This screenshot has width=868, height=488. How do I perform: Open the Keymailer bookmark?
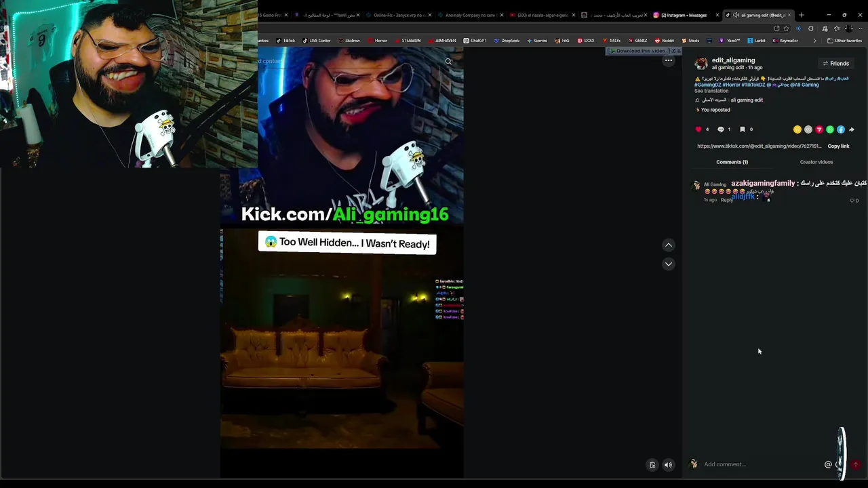[x=785, y=41]
